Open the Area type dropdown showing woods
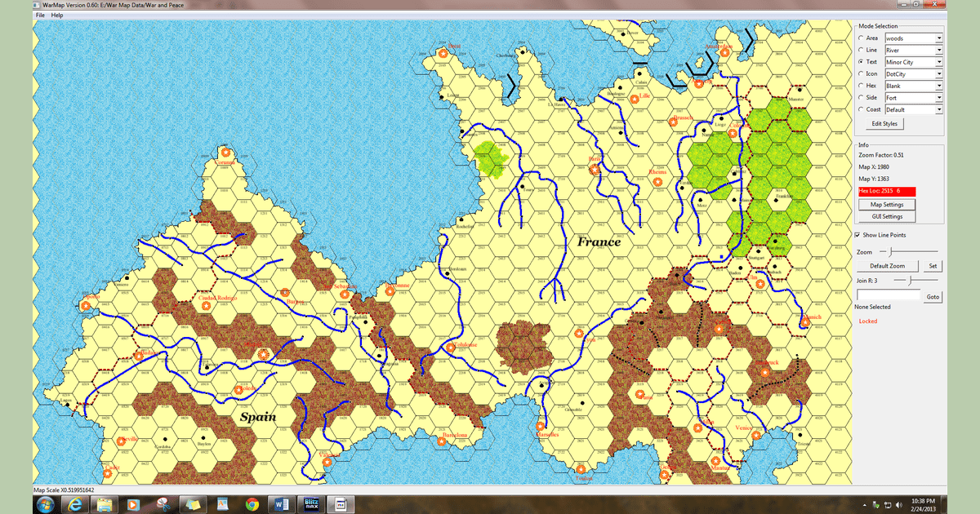 coord(914,38)
